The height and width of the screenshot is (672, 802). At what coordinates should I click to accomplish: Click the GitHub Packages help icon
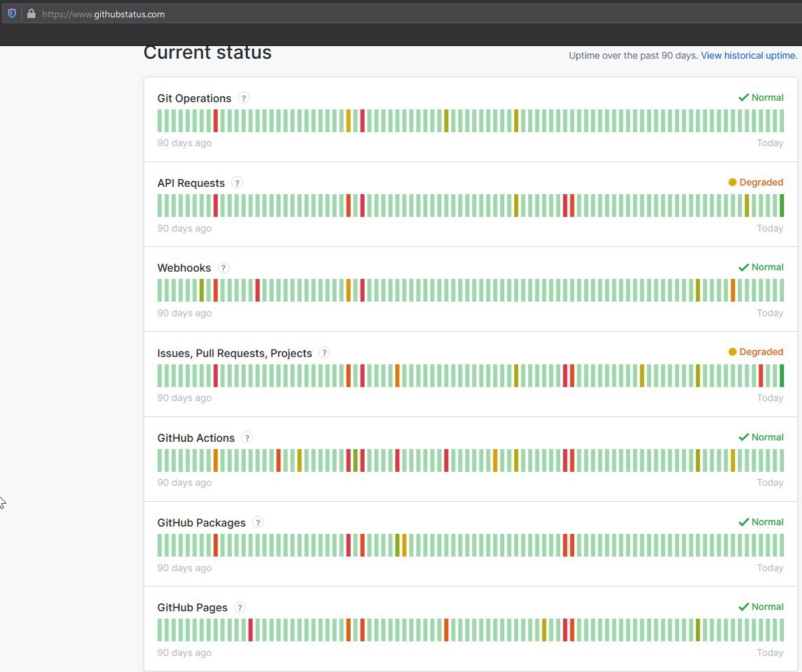click(x=258, y=523)
